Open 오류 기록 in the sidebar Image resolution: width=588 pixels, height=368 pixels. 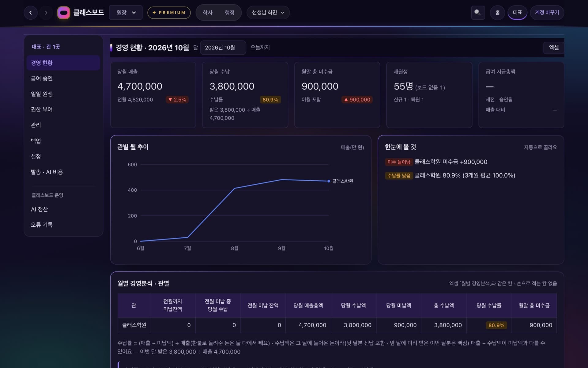click(x=63, y=225)
